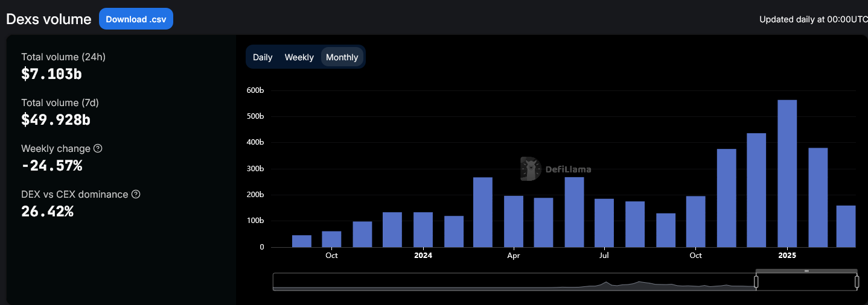Click the 2024 x-axis label
Image resolution: width=868 pixels, height=305 pixels.
click(423, 255)
